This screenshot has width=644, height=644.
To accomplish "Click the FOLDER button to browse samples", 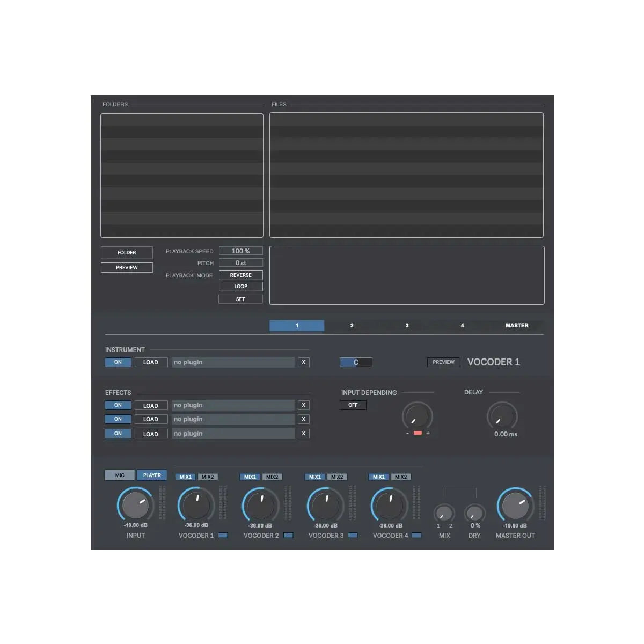I will (x=127, y=252).
